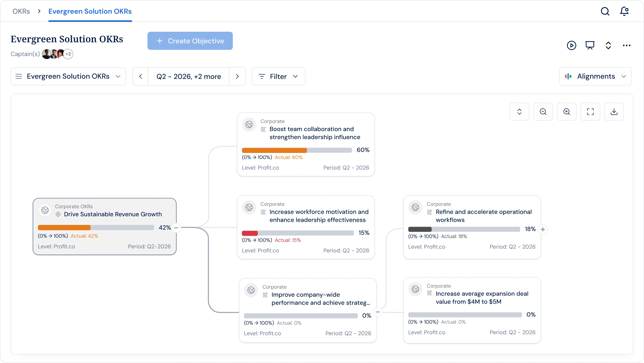This screenshot has height=363, width=644.
Task: Go to next period arrow
Action: point(237,76)
